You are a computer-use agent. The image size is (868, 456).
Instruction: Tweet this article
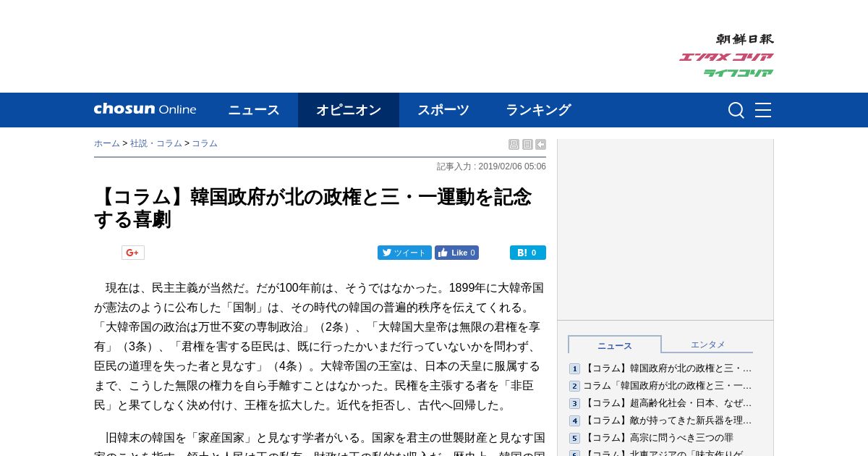(x=404, y=253)
